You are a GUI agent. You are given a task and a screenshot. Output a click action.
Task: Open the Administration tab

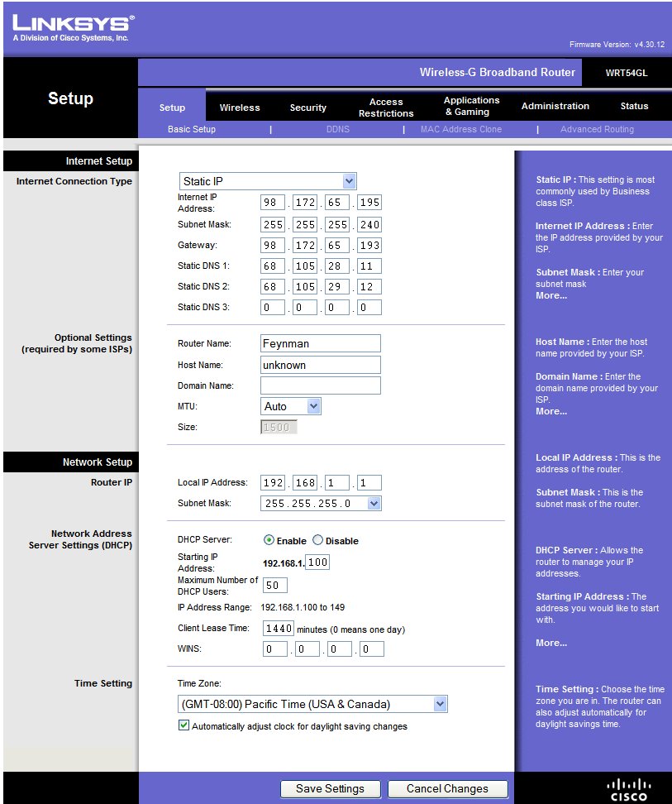[x=555, y=106]
